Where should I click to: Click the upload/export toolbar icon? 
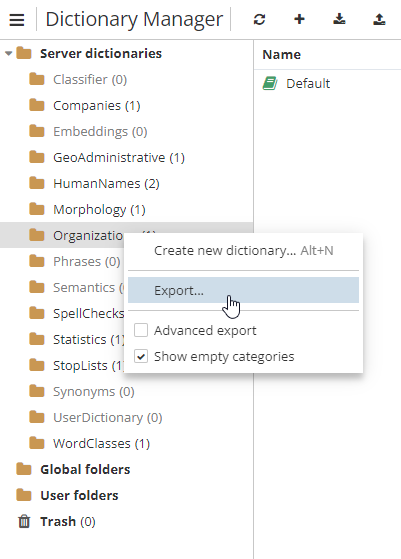tap(379, 19)
